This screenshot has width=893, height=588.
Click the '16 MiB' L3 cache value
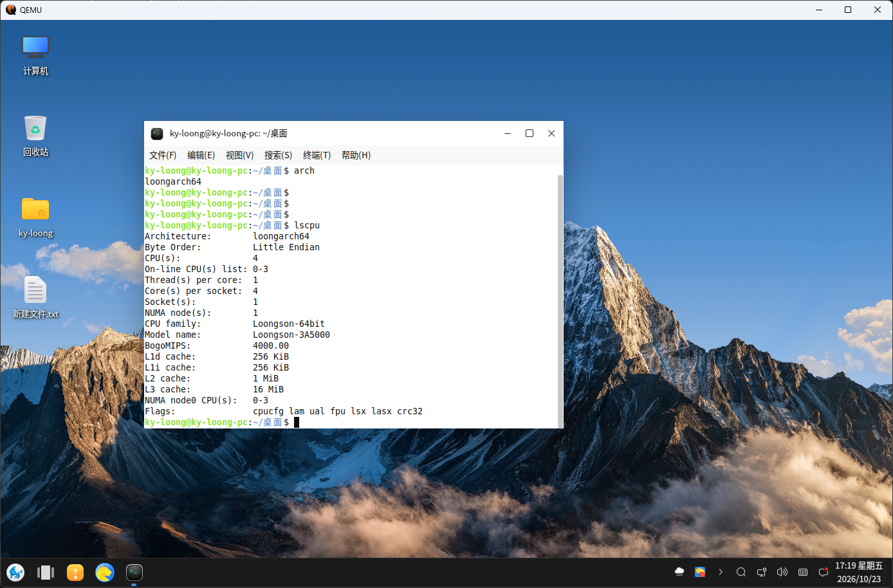[x=268, y=389]
